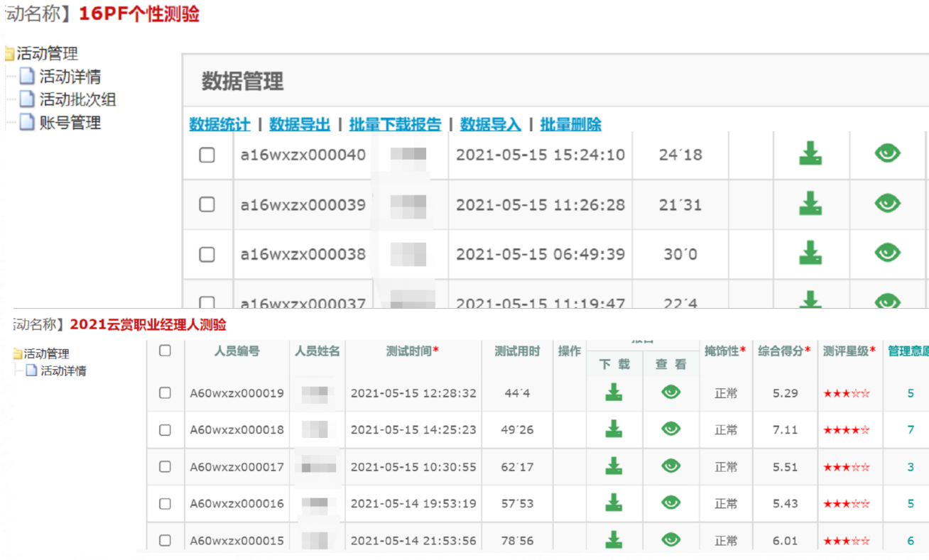
Task: Click 人员编号 column header
Action: [237, 351]
